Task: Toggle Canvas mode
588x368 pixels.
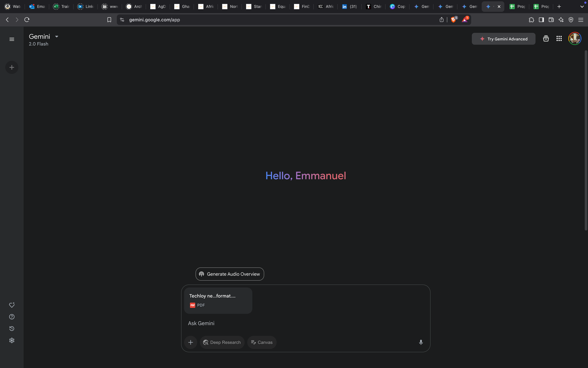Action: click(262, 342)
